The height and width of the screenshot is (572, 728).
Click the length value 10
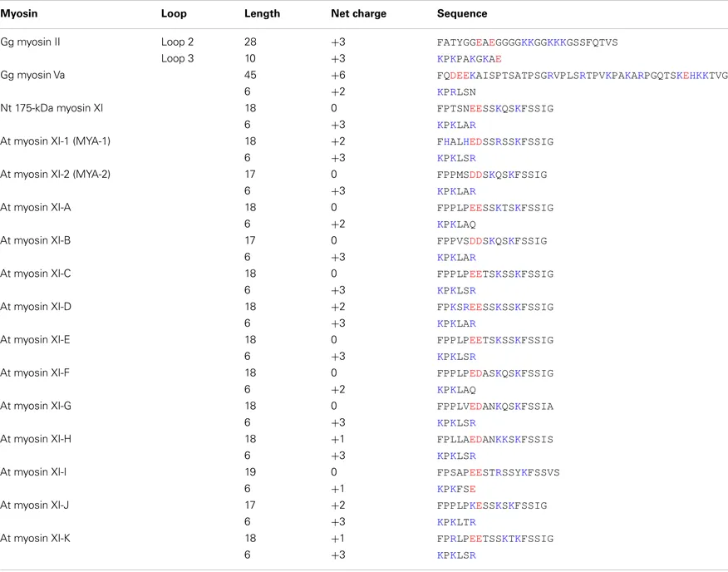pos(250,58)
